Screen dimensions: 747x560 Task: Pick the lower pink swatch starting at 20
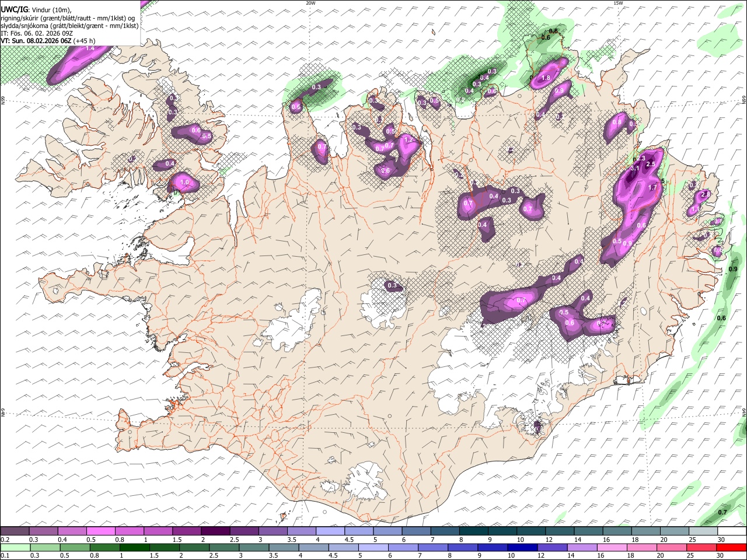tap(672, 547)
